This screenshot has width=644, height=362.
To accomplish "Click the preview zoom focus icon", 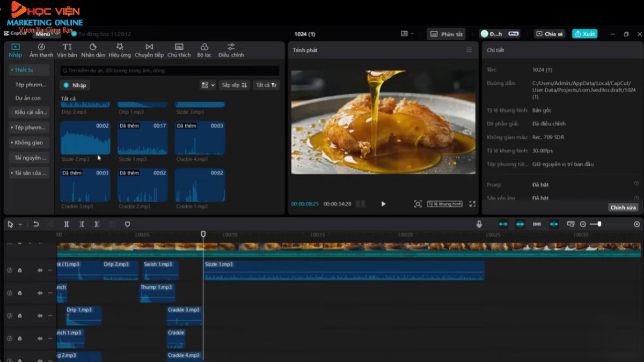I will (x=418, y=204).
